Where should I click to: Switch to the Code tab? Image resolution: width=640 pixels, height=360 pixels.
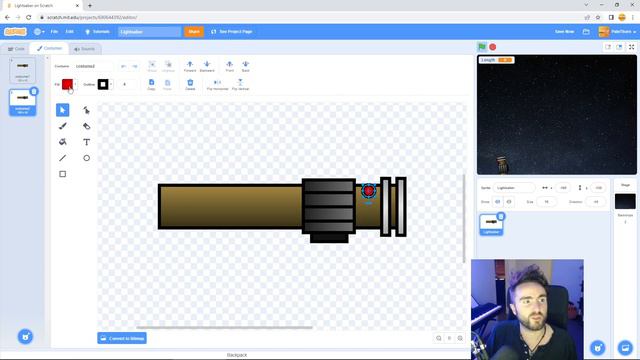[16, 49]
